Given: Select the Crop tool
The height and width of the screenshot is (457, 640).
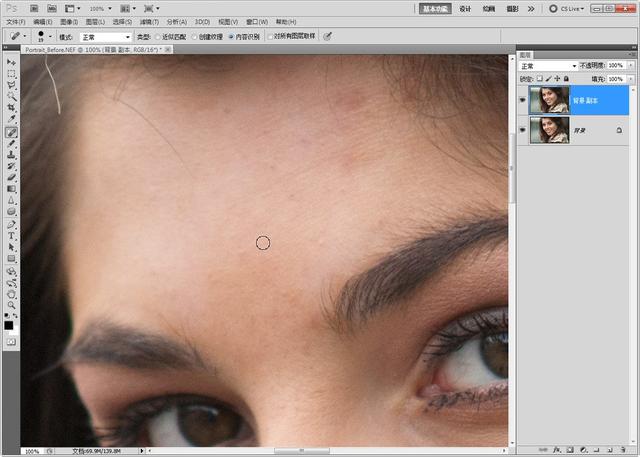Looking at the screenshot, I should [x=11, y=108].
